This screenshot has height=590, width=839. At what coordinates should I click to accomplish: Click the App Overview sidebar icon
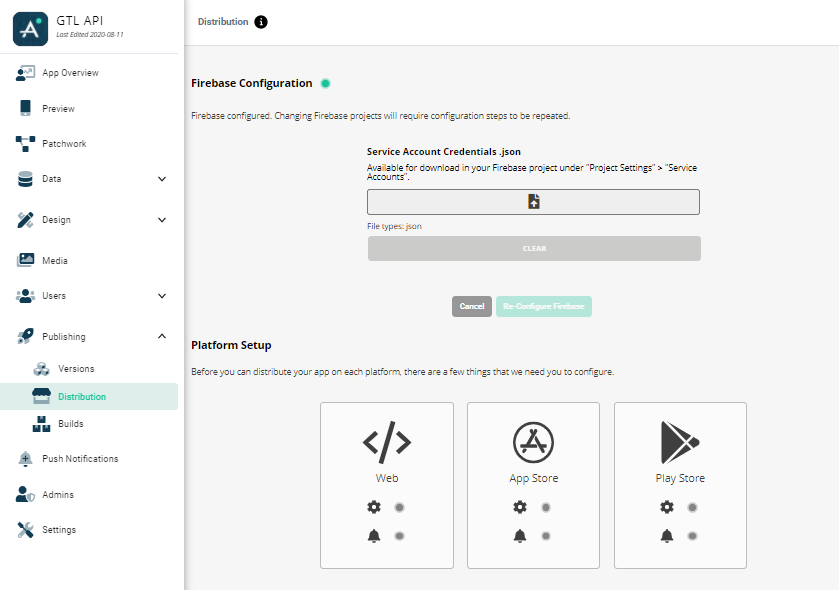point(25,73)
